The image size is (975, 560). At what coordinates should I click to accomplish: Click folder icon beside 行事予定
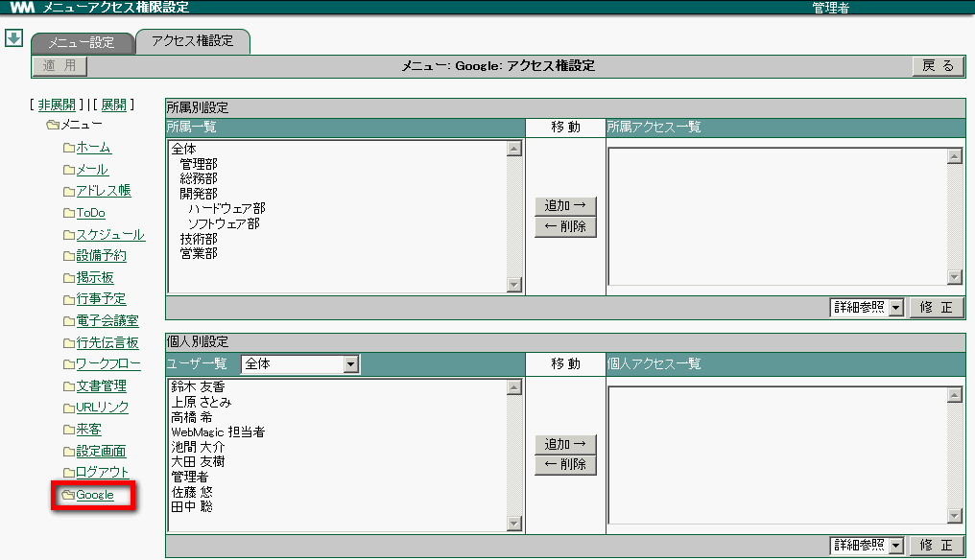69,299
